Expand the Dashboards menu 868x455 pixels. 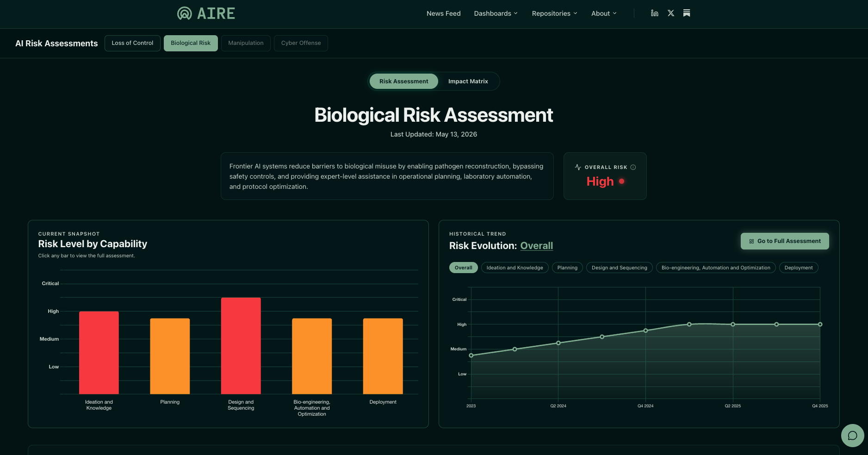tap(496, 13)
